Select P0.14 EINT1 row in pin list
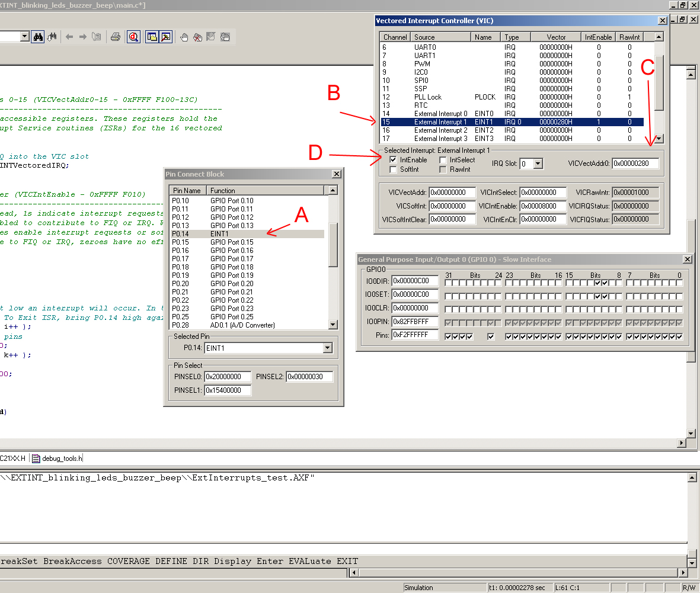This screenshot has width=700, height=593. click(x=247, y=234)
